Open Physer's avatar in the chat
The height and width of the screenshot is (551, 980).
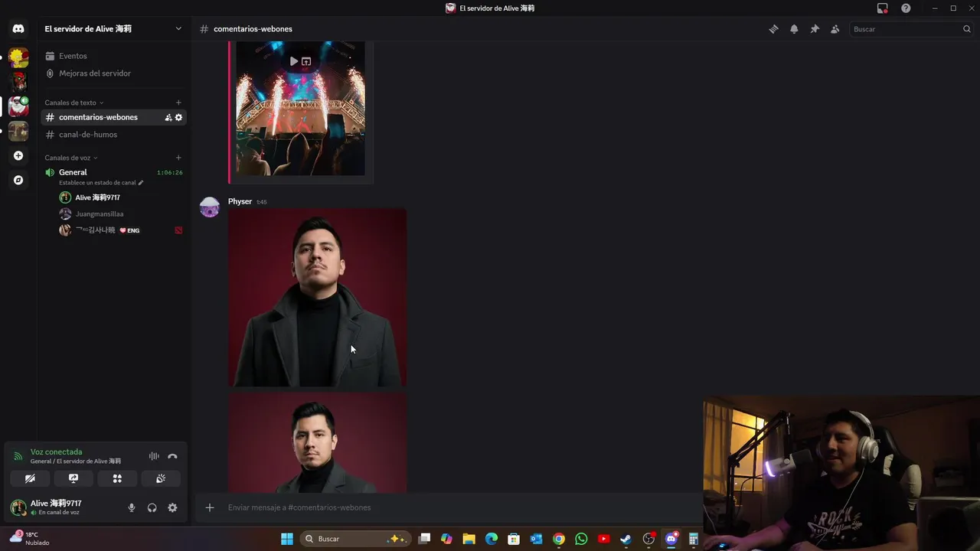click(x=210, y=207)
